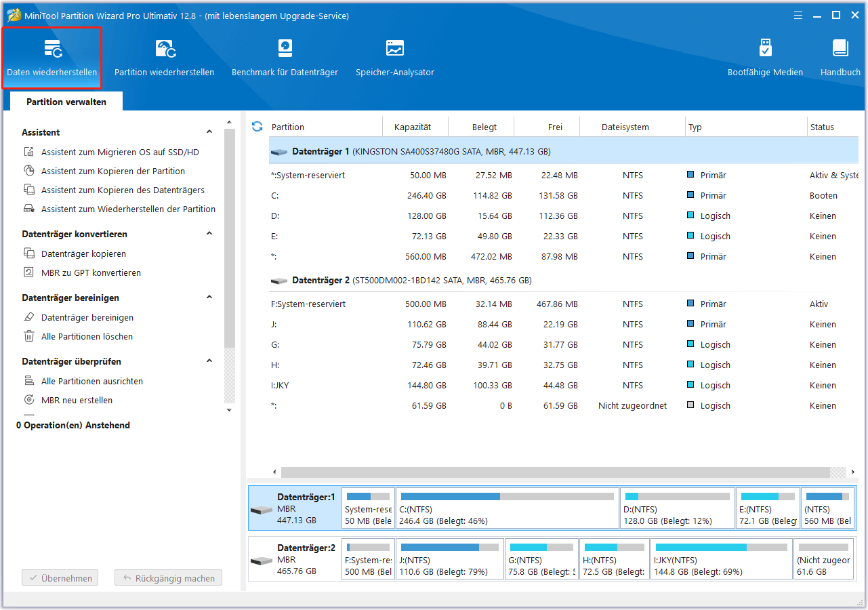Select partition G: row
868x610 pixels.
click(x=563, y=345)
